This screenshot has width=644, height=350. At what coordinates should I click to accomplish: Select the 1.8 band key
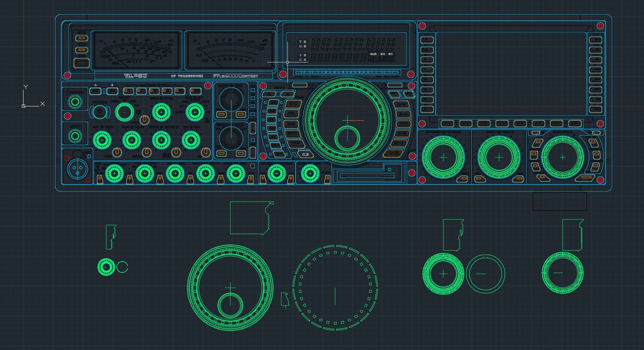click(x=427, y=40)
